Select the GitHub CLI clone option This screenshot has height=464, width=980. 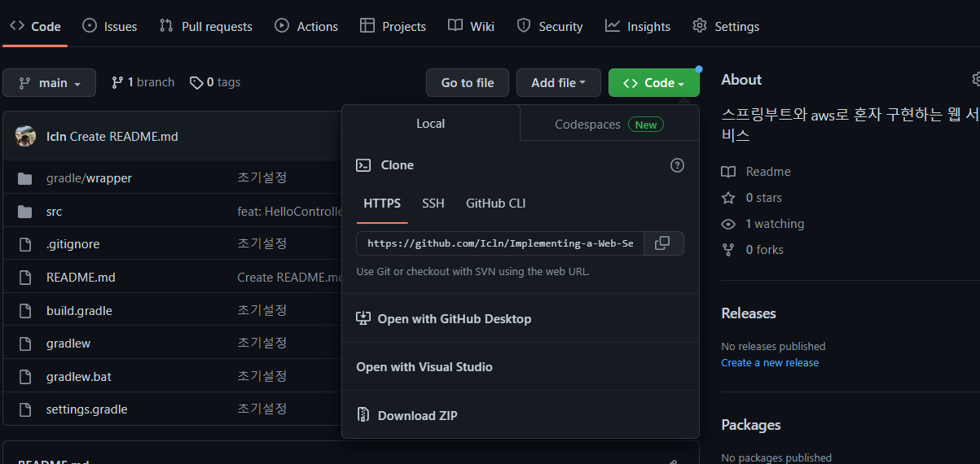click(x=496, y=204)
